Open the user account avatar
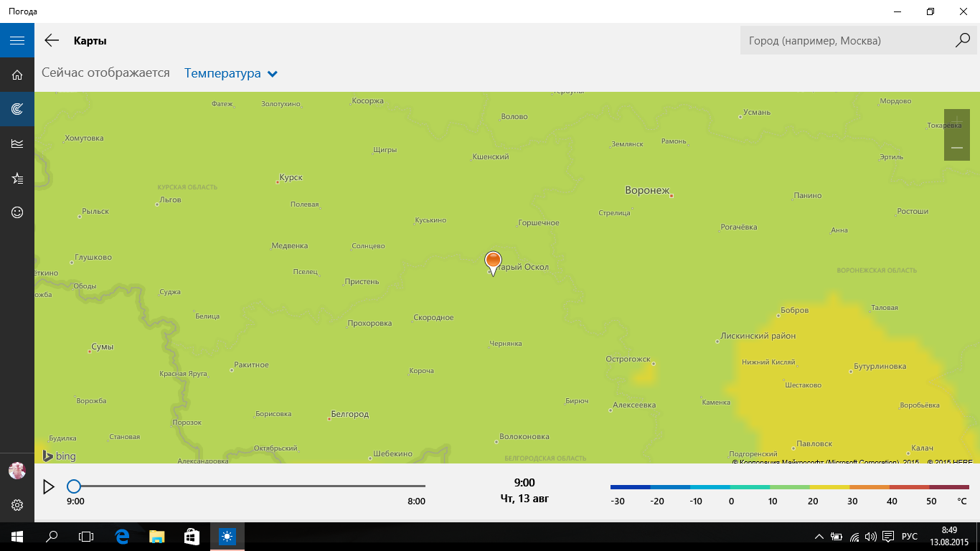This screenshot has width=980, height=551. coord(17,471)
